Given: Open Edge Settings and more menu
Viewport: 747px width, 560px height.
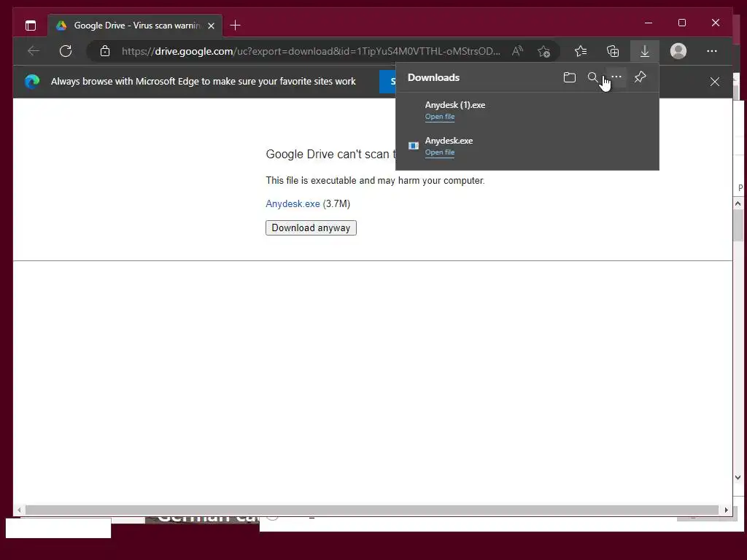Looking at the screenshot, I should point(712,51).
